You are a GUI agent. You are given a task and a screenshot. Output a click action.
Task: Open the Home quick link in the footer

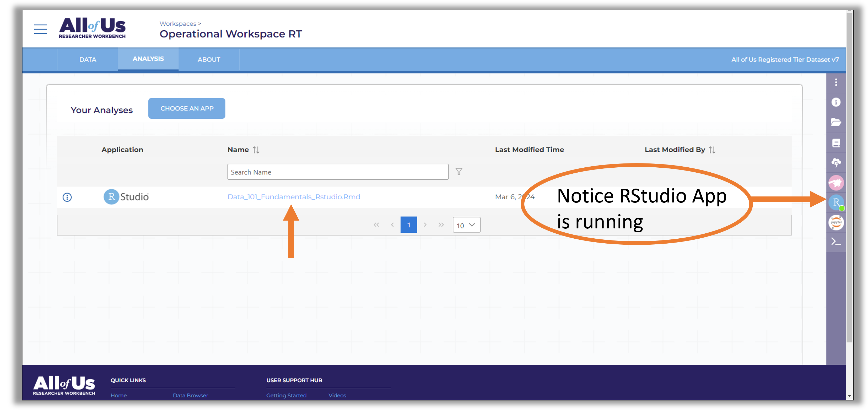pos(118,395)
